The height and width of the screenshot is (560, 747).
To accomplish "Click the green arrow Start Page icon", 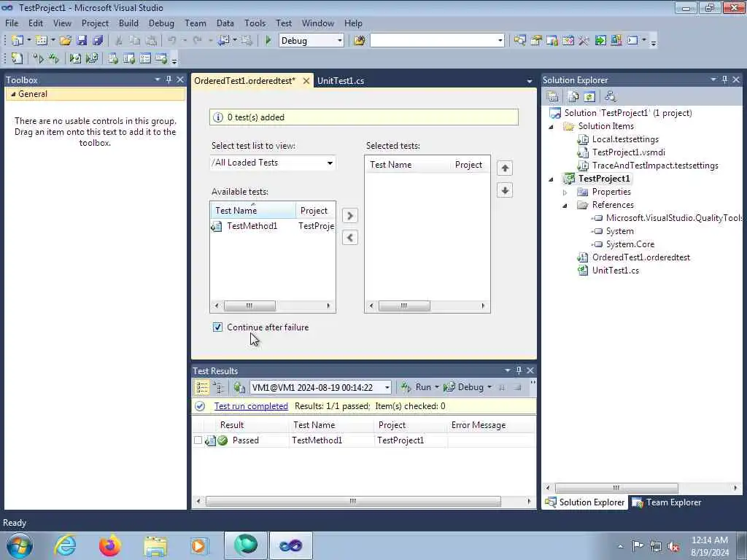I will click(x=600, y=41).
